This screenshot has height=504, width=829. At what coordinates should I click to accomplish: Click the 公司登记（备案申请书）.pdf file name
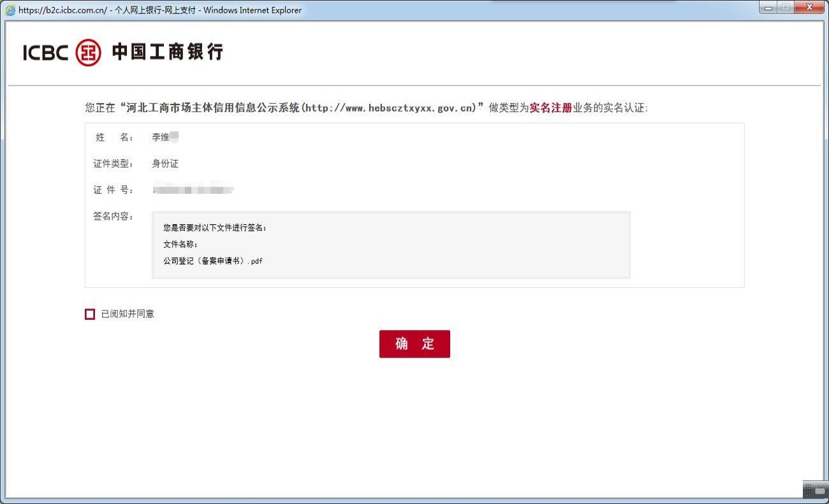click(x=213, y=261)
